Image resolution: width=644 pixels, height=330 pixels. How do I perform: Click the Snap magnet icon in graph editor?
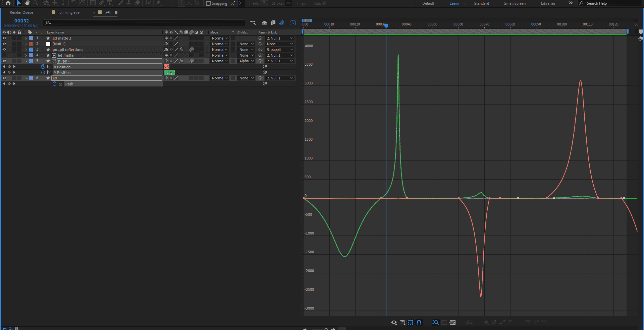pos(419,322)
